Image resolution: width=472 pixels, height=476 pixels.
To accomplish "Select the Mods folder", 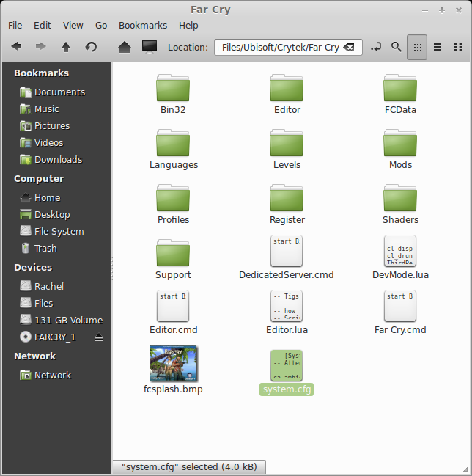I will (x=400, y=149).
